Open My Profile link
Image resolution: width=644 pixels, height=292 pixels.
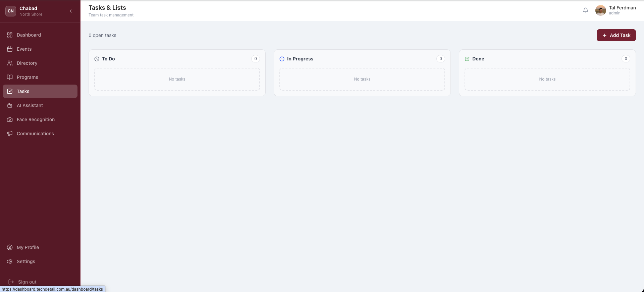40,247
